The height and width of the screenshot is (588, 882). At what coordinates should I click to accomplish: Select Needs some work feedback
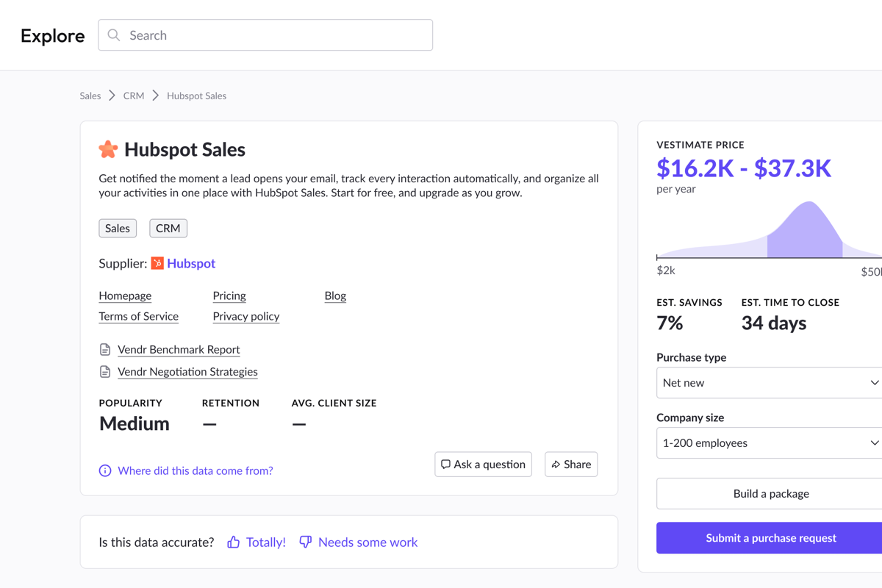(x=367, y=542)
